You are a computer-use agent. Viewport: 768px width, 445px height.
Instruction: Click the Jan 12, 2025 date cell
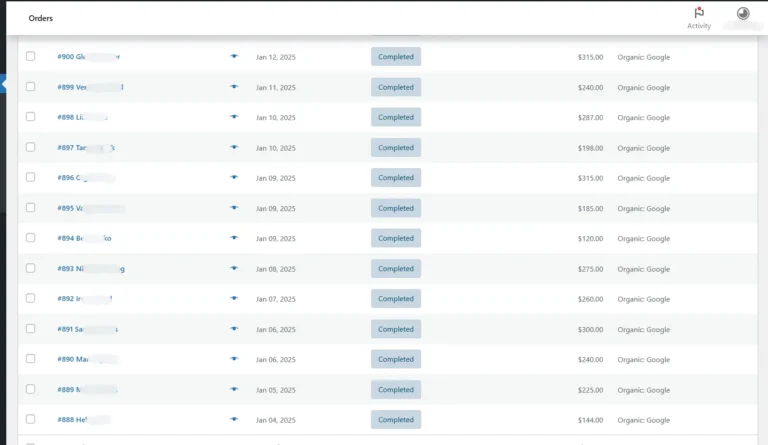point(275,57)
